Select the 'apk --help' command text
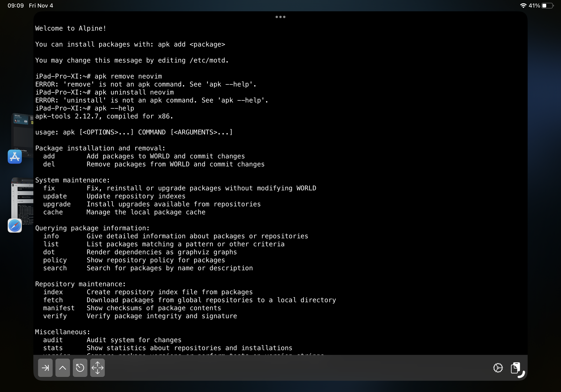This screenshot has width=561, height=392. pos(114,108)
